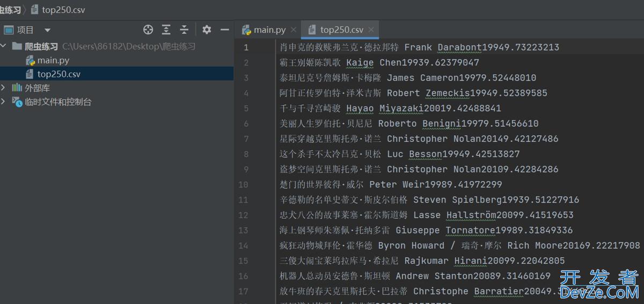Click line number 10 in editor gutter
Screen dimensions: 644x304
243,184
